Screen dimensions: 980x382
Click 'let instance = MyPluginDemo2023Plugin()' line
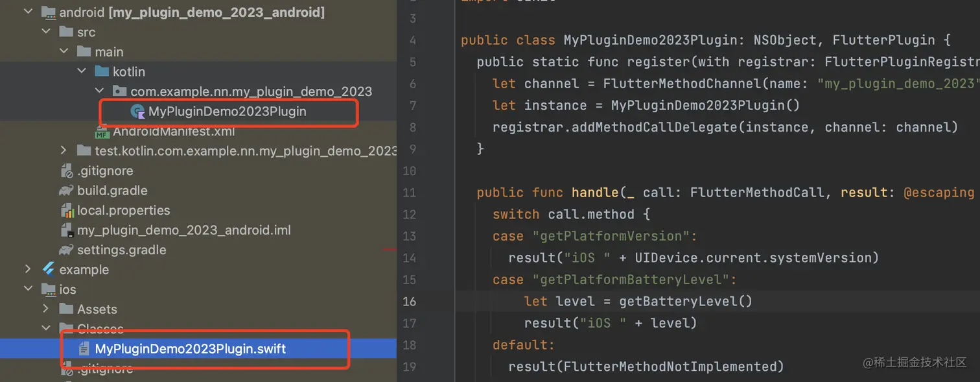[x=646, y=105]
